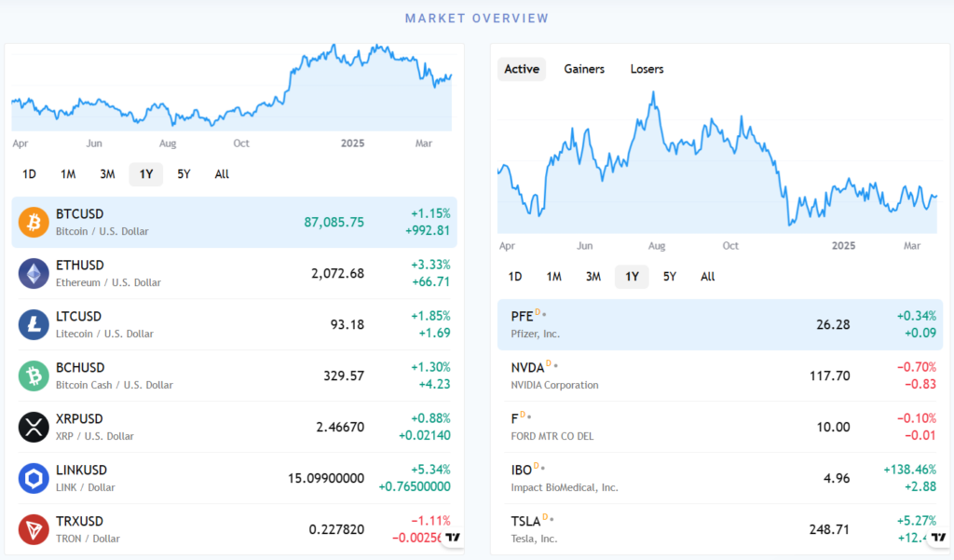Click the Ethereum diamond logo icon

click(x=34, y=273)
